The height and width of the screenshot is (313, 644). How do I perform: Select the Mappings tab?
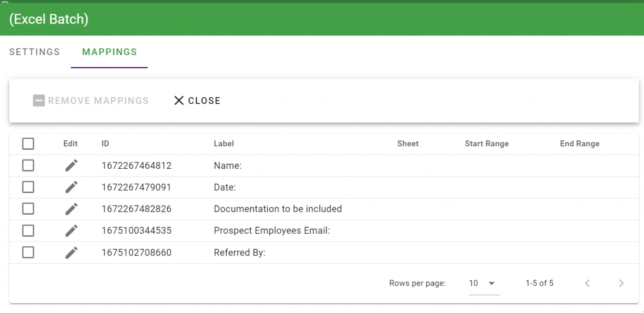click(109, 52)
